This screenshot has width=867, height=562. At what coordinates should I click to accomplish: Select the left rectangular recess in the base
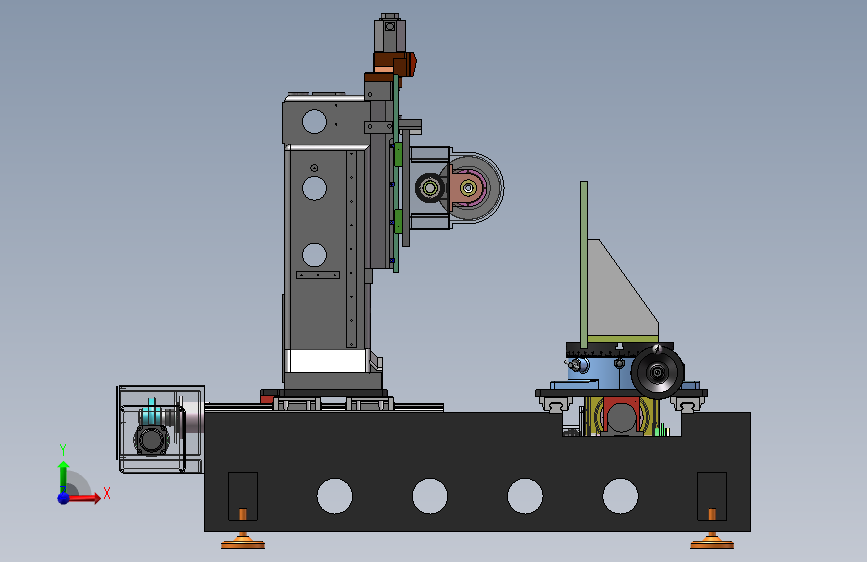click(x=243, y=496)
